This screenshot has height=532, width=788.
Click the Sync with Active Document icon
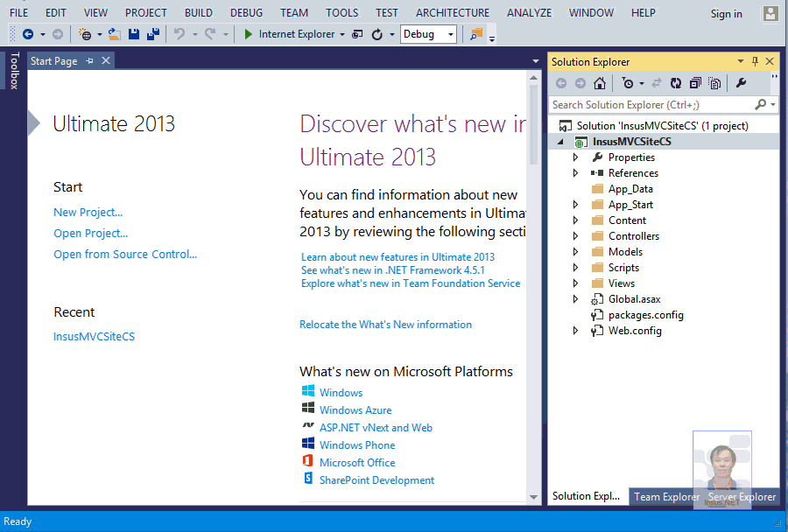pyautogui.click(x=657, y=83)
